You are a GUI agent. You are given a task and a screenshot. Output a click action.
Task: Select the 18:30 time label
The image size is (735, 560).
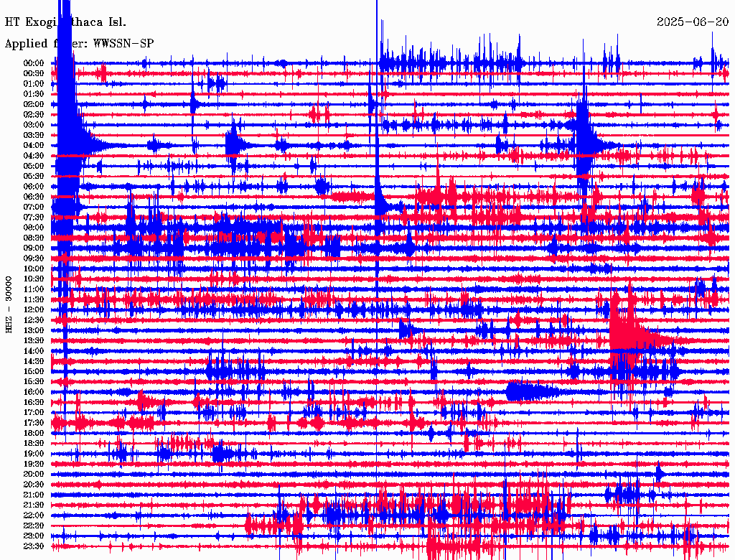pos(34,443)
